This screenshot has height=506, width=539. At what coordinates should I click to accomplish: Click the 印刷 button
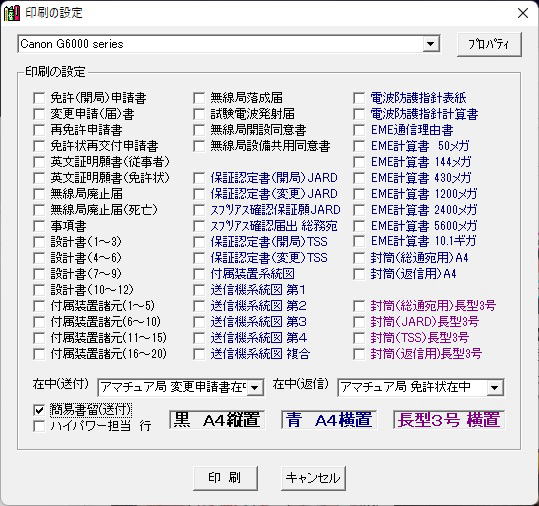click(x=225, y=478)
